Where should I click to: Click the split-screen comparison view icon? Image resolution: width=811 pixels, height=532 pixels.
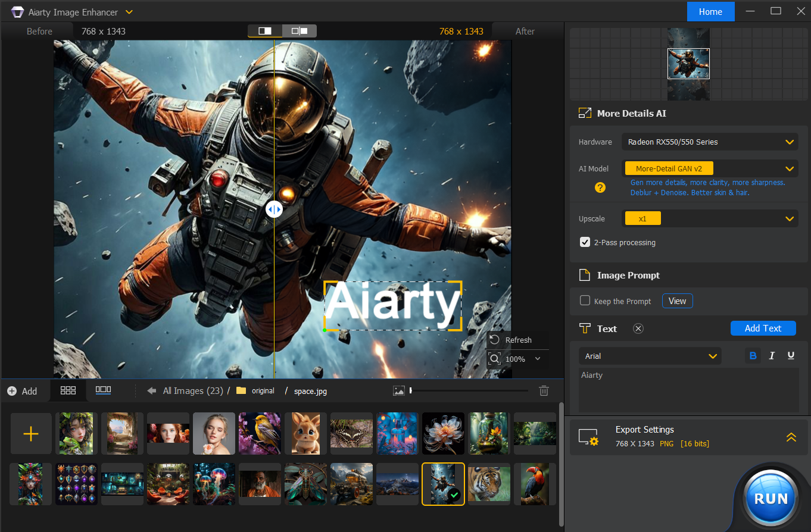[x=264, y=30]
